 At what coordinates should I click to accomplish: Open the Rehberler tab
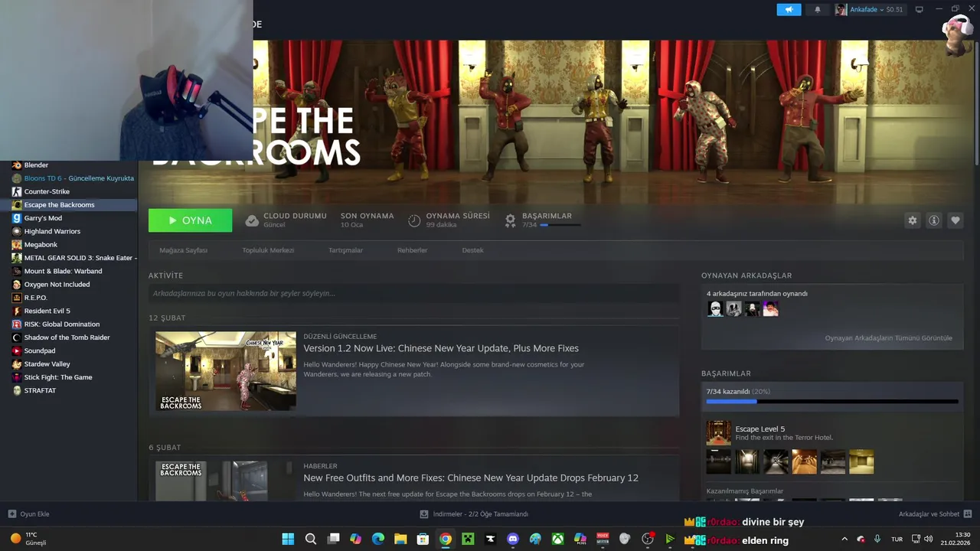413,250
